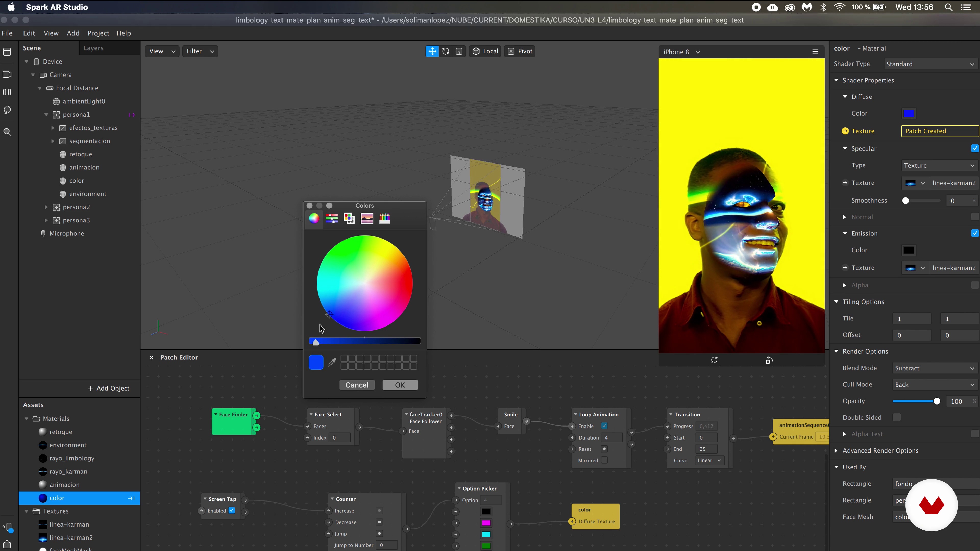
Task: Open the Wi-Fi menu bar icon
Action: [x=839, y=7]
